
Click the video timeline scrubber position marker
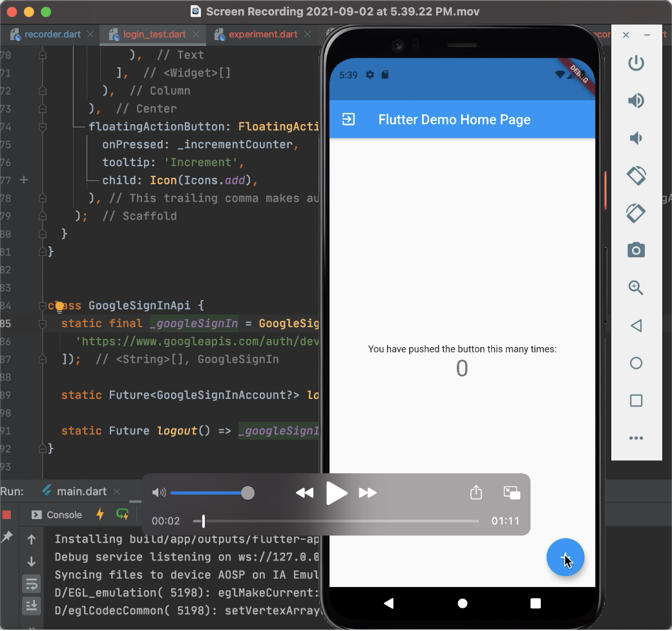[x=203, y=521]
